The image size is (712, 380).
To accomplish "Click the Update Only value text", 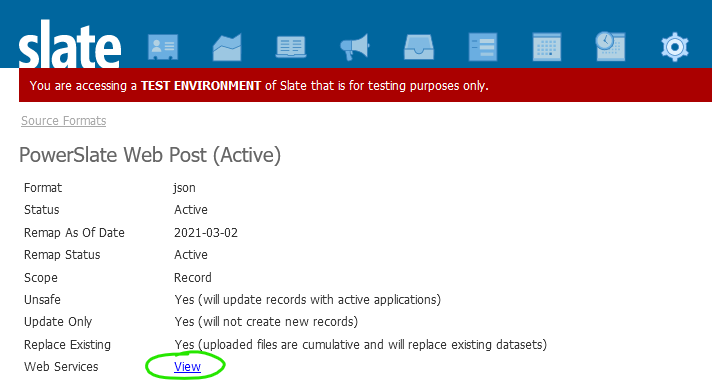I will click(x=266, y=322).
